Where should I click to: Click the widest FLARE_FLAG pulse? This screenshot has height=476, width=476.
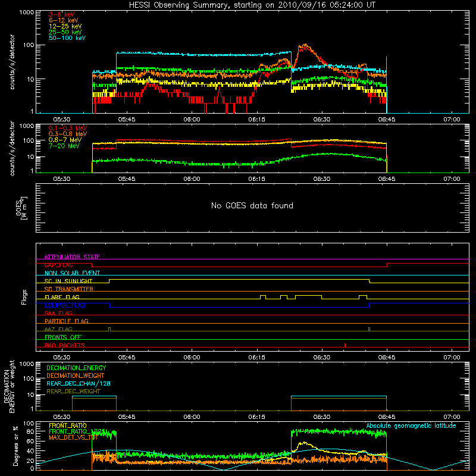308,297
